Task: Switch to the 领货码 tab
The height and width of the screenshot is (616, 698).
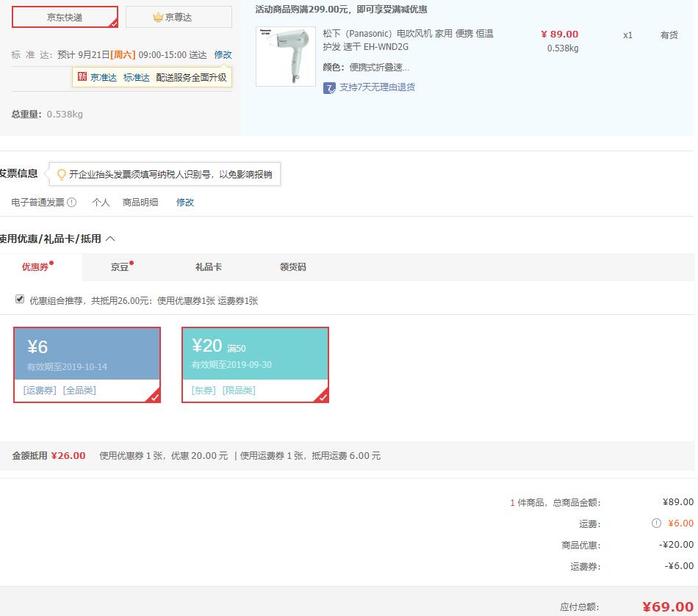Action: pyautogui.click(x=293, y=267)
